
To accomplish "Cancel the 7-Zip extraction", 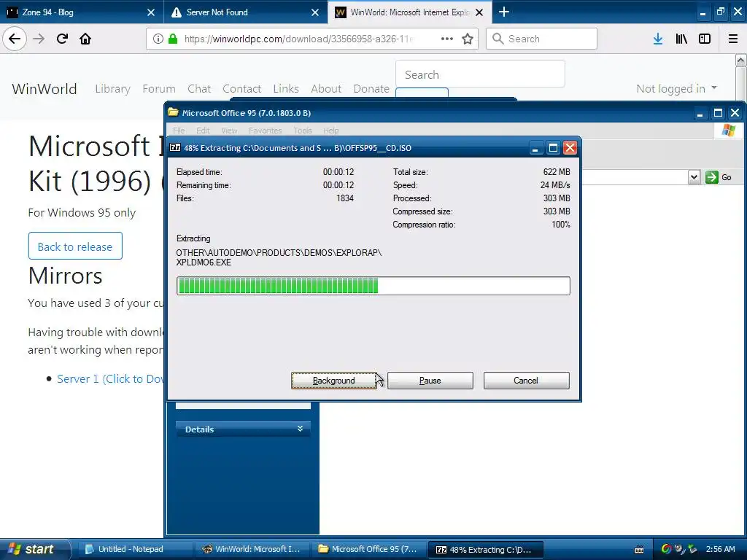I will point(526,381).
